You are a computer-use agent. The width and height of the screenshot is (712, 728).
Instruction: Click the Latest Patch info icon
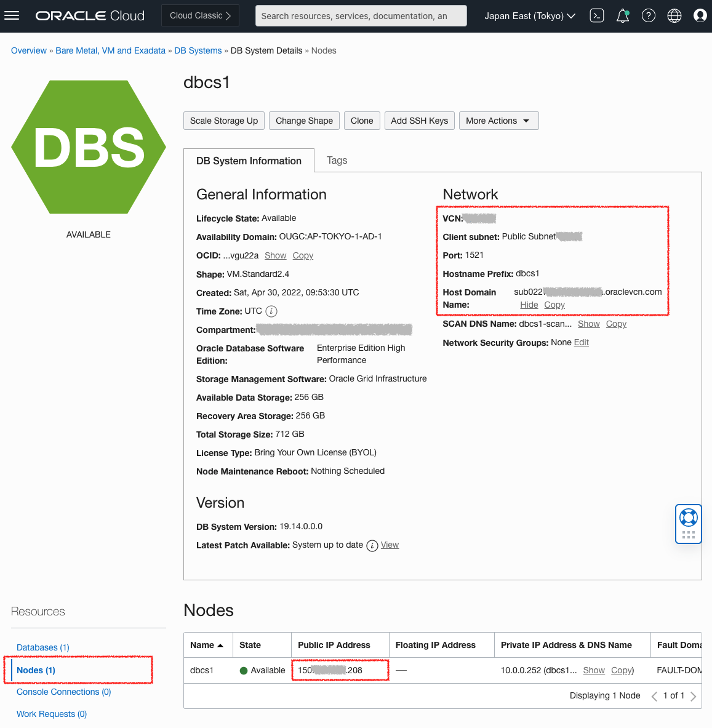(372, 545)
